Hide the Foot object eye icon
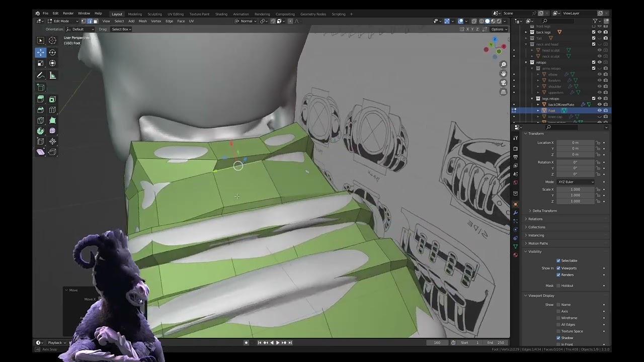Viewport: 644px width, 362px height. (x=599, y=111)
